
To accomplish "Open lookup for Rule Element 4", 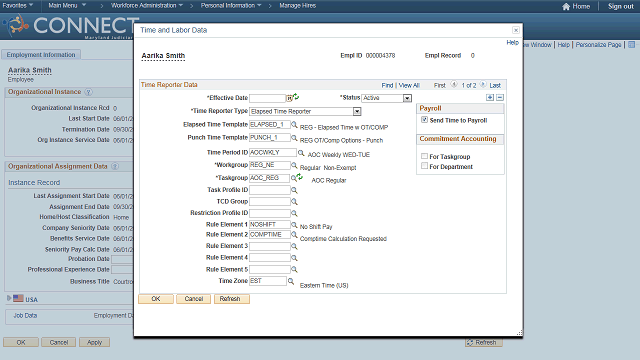I will click(294, 258).
